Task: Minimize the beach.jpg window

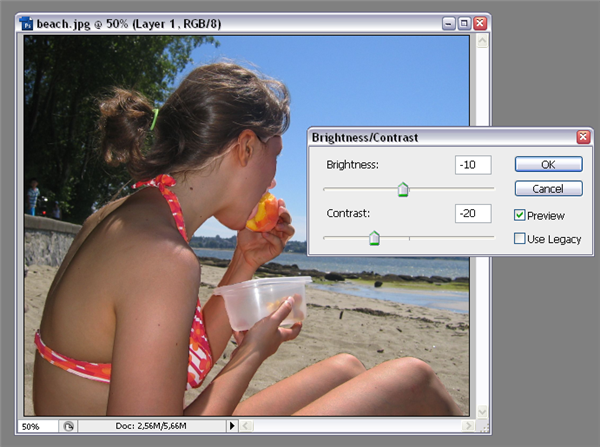Action: (448, 24)
